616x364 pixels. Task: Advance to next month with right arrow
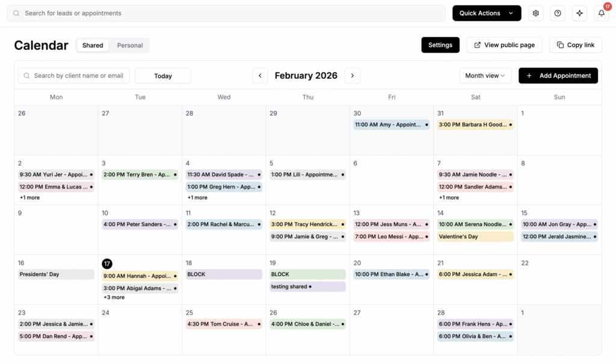(353, 76)
